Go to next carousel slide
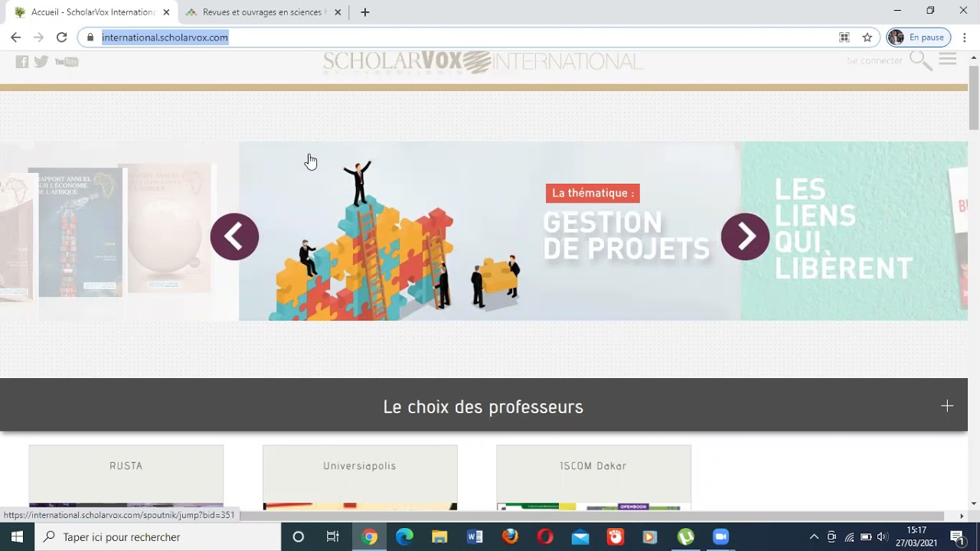The width and height of the screenshot is (980, 551). click(745, 236)
